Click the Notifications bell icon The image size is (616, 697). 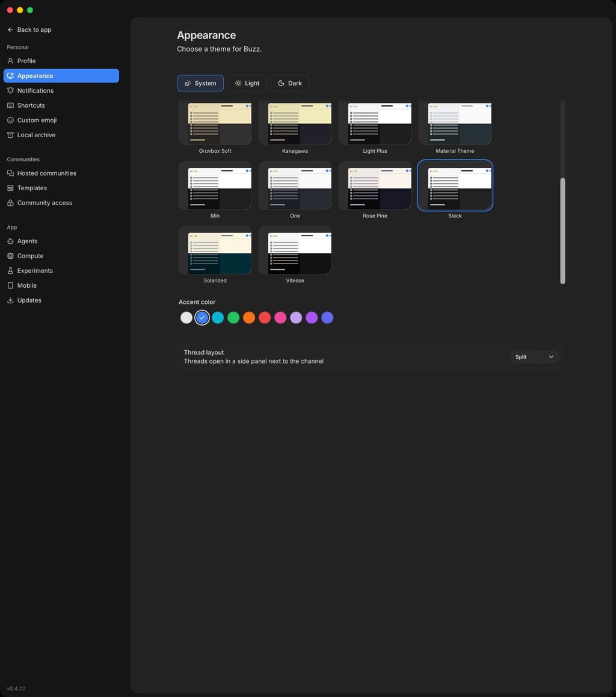pyautogui.click(x=10, y=91)
